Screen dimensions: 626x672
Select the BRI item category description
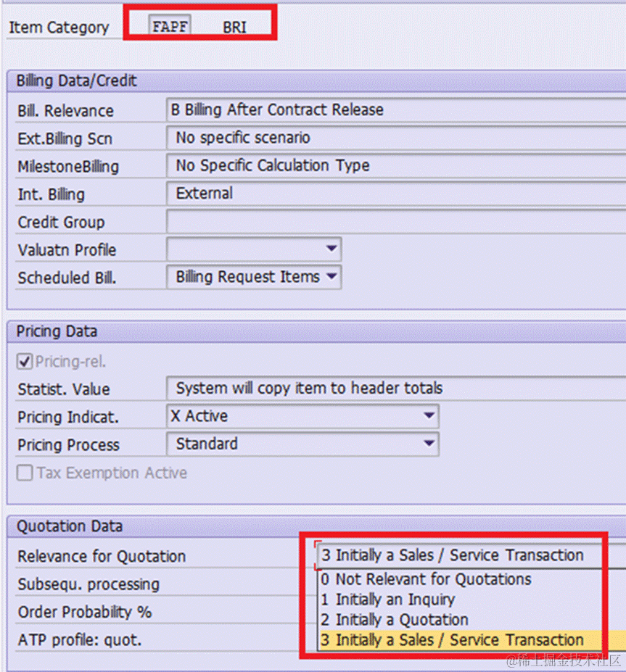coord(234,28)
